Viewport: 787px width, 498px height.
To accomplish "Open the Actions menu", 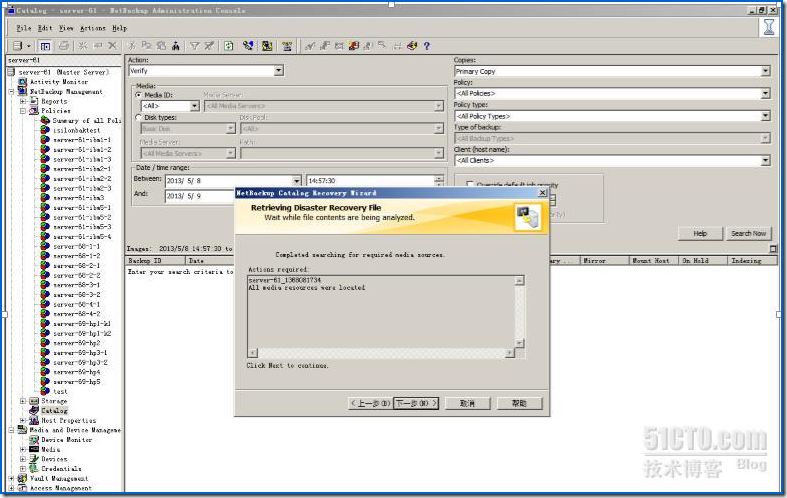I will pyautogui.click(x=93, y=28).
